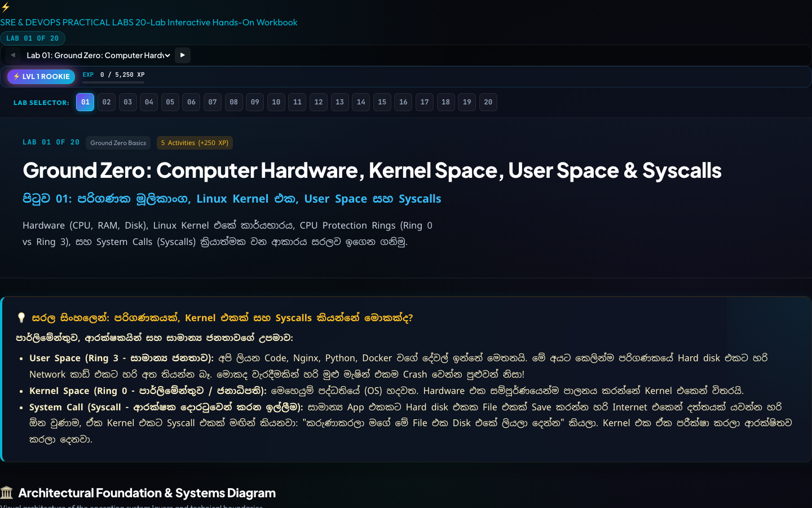Select lab 01 in lab selector
This screenshot has height=508, width=812.
(85, 102)
